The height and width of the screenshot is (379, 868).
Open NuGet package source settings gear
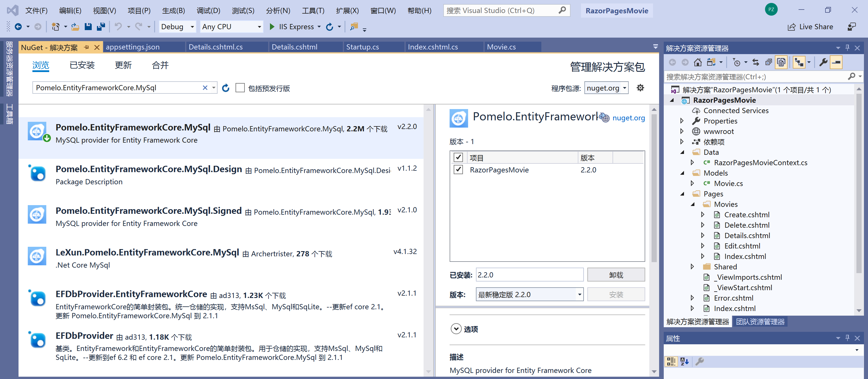(x=640, y=88)
